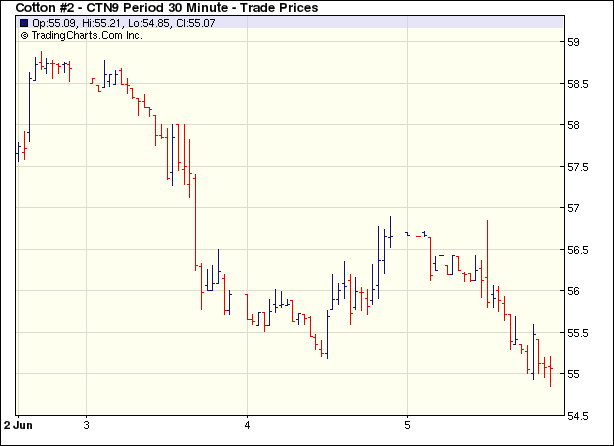Click the last red price bar at far right
This screenshot has height=446, width=614.
[x=550, y=369]
